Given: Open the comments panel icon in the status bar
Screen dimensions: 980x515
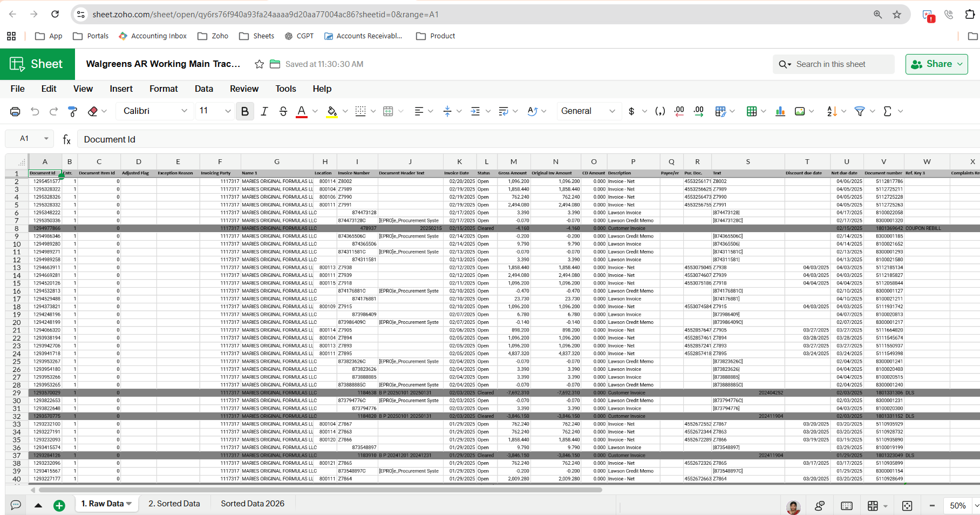Looking at the screenshot, I should point(16,505).
